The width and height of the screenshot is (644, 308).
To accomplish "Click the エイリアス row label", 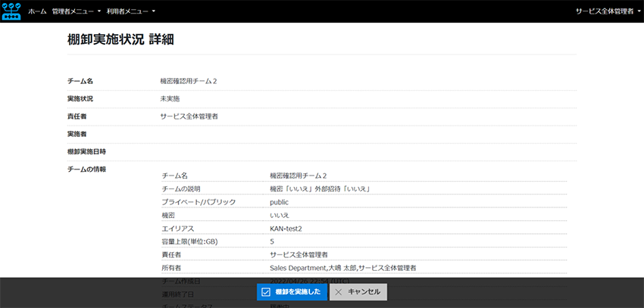I will click(179, 228).
